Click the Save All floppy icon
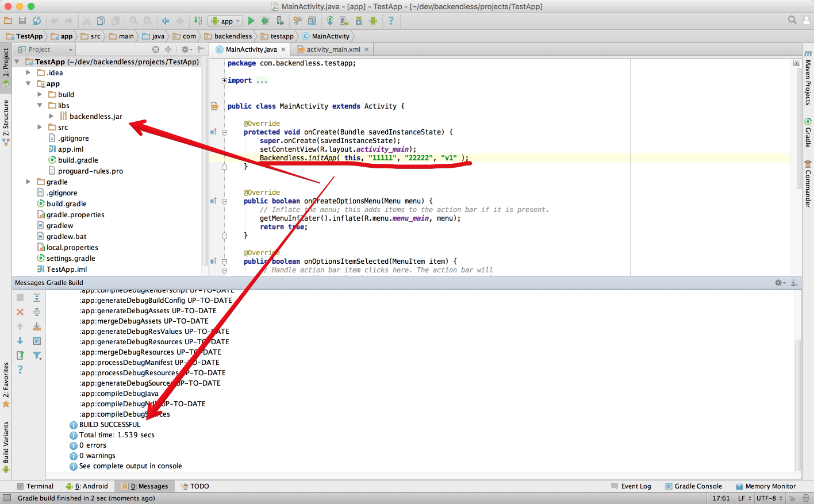The image size is (814, 504). click(22, 21)
